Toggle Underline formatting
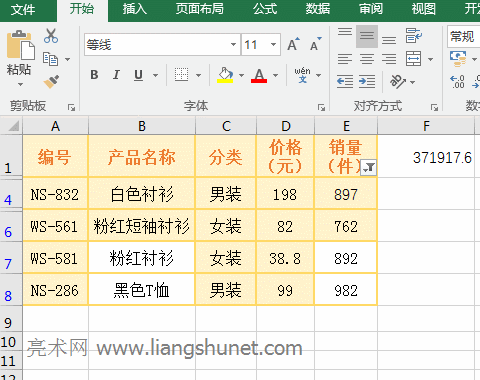The width and height of the screenshot is (480, 380). coord(138,75)
